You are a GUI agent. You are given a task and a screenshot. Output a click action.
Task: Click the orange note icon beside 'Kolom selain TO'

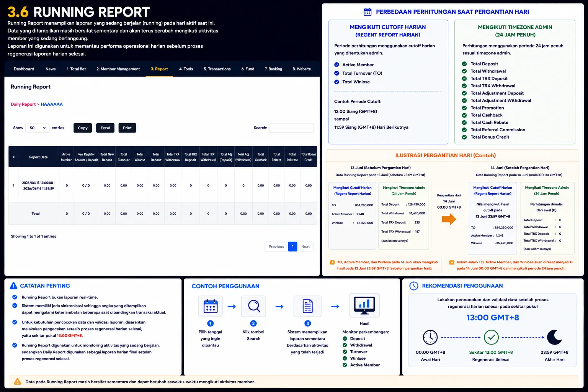point(452,262)
